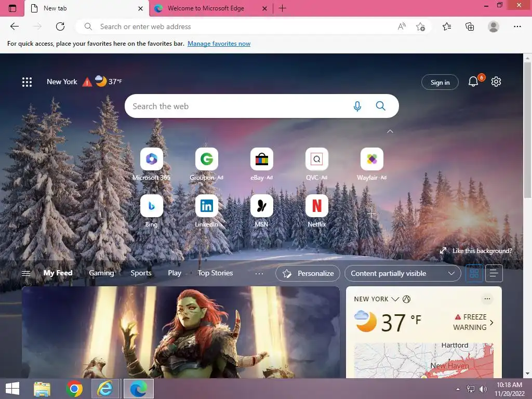Submit search via magnifier icon in web search box
532x399 pixels.
click(381, 106)
